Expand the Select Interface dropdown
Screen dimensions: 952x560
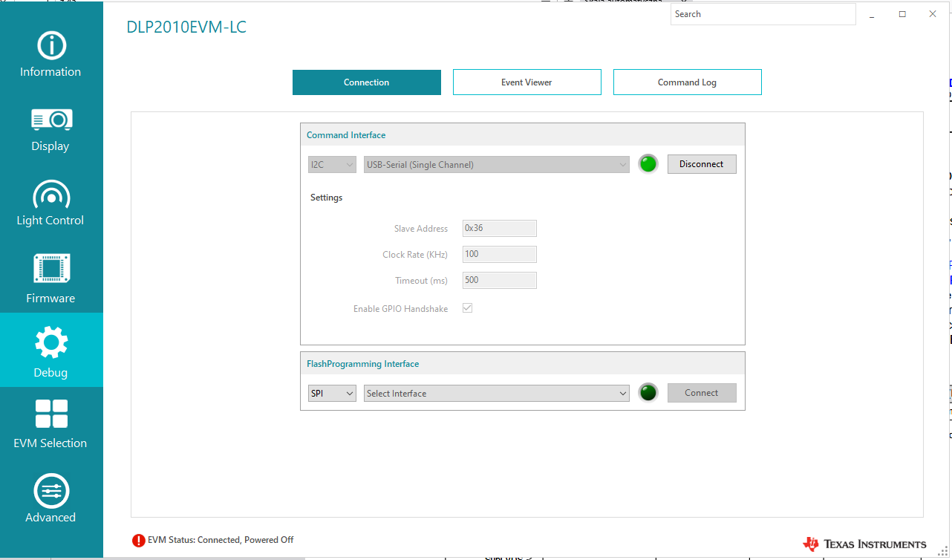[497, 394]
